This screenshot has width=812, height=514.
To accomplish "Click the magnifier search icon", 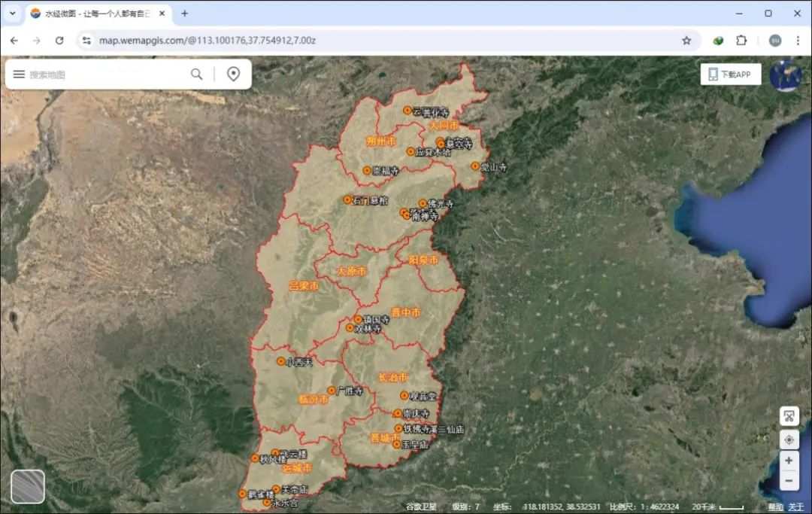I will tap(197, 74).
